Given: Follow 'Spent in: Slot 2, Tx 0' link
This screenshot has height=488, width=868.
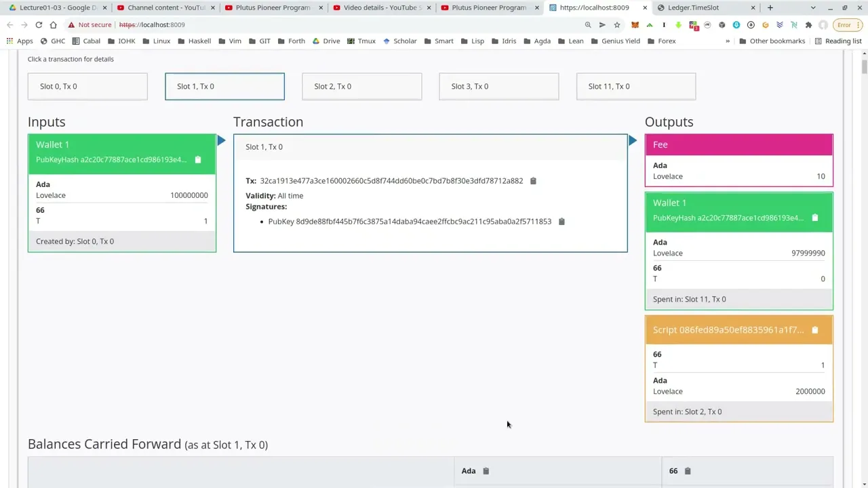Looking at the screenshot, I should click(687, 411).
